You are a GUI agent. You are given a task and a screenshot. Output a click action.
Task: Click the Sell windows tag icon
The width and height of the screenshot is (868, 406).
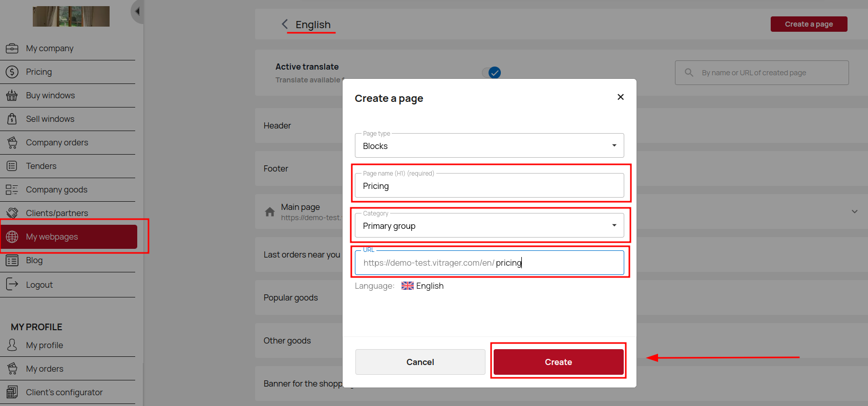tap(12, 119)
